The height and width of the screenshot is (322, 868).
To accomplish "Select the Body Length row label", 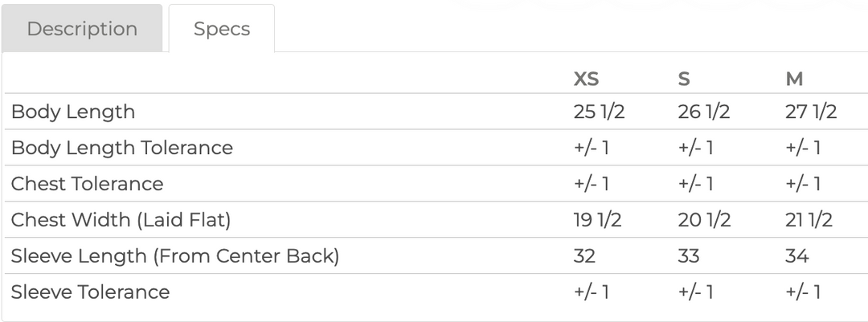I will point(73,112).
